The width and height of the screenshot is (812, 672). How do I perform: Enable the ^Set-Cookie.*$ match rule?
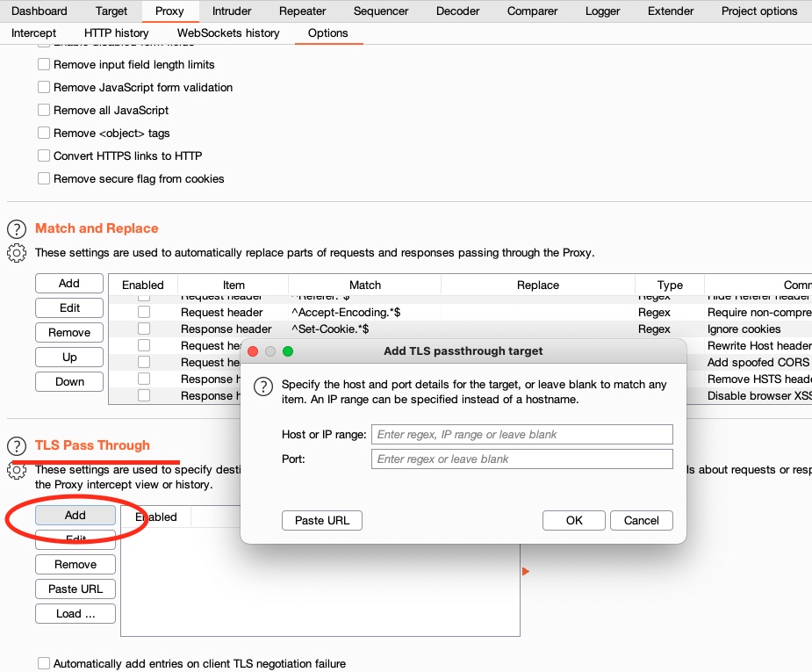click(x=144, y=329)
